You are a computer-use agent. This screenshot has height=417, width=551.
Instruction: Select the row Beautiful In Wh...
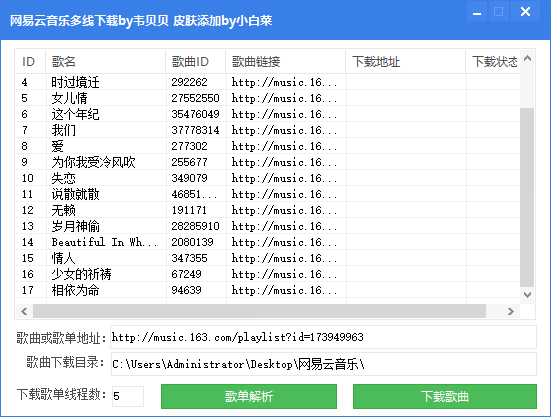(268, 242)
